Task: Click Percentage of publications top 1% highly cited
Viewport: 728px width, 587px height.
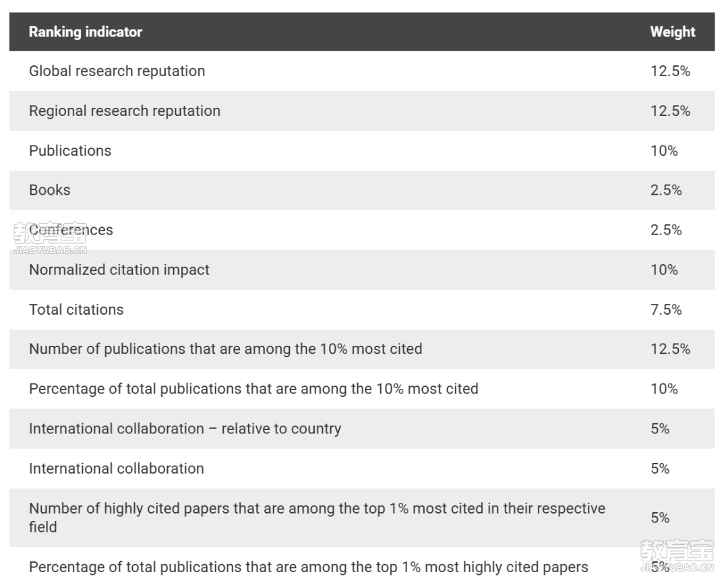Action: click(308, 567)
